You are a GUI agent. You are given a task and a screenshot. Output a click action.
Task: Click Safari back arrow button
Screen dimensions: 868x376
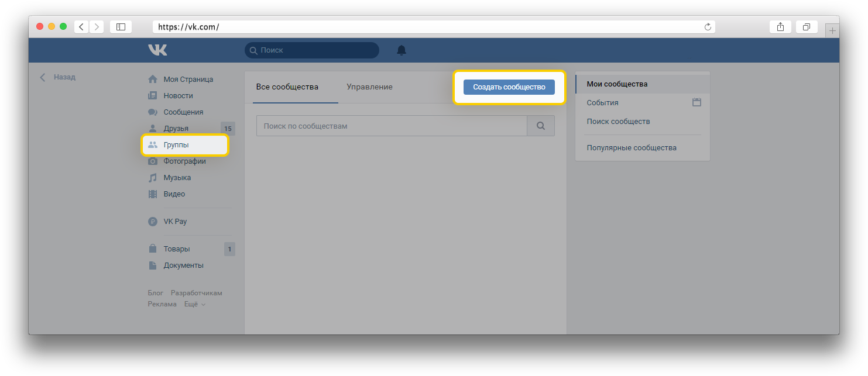pos(81,27)
